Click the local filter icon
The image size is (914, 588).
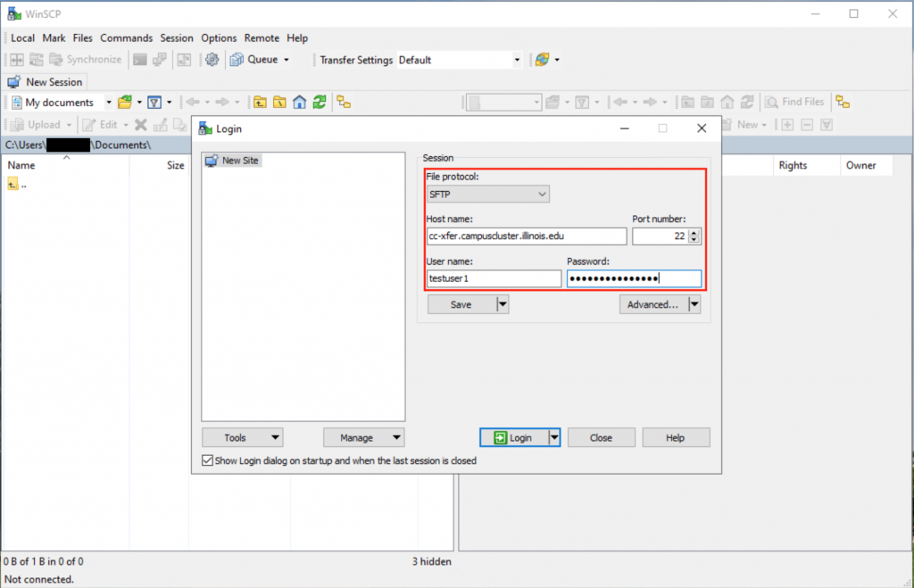point(154,103)
